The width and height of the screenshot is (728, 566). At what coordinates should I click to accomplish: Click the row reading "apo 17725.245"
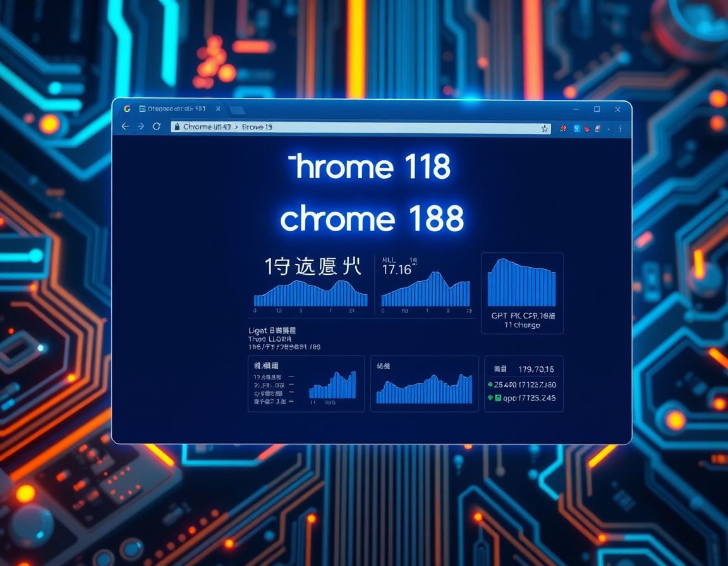pos(522,398)
